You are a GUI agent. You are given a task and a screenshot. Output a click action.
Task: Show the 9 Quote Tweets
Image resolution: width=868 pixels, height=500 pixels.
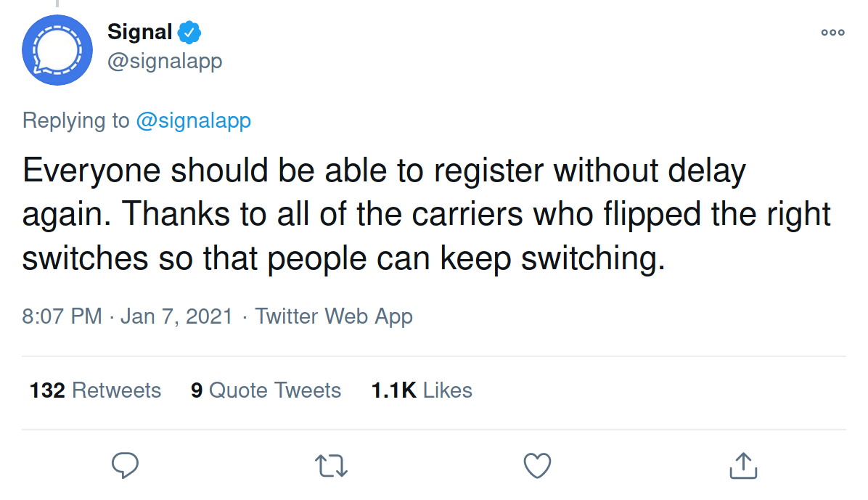tap(266, 390)
